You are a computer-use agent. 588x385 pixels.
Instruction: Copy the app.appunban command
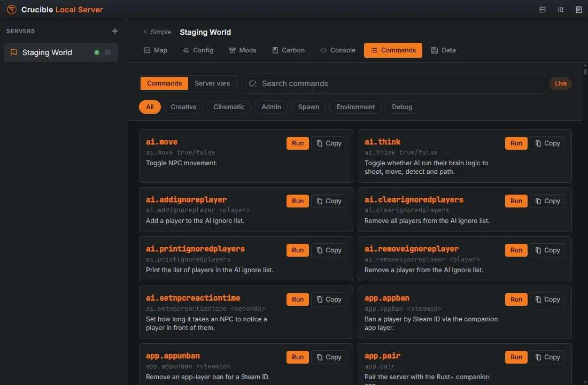click(x=329, y=357)
